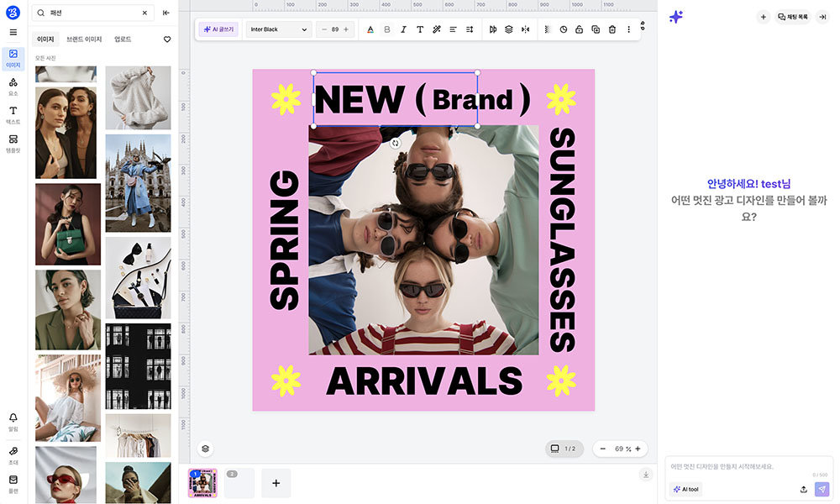The width and height of the screenshot is (840, 504).
Task: Open the 요소 elements panel
Action: click(13, 87)
